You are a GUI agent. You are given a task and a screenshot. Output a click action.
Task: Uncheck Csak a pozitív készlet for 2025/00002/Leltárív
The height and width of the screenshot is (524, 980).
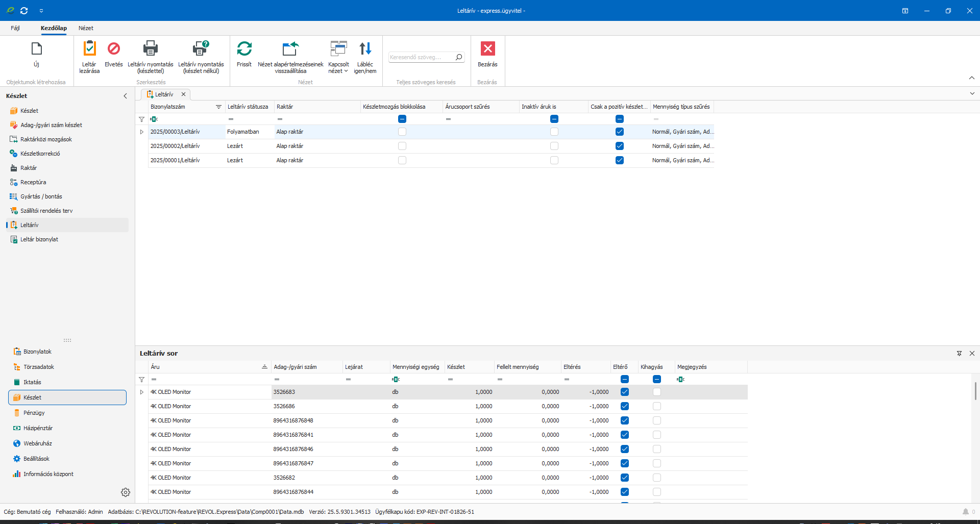coord(619,146)
